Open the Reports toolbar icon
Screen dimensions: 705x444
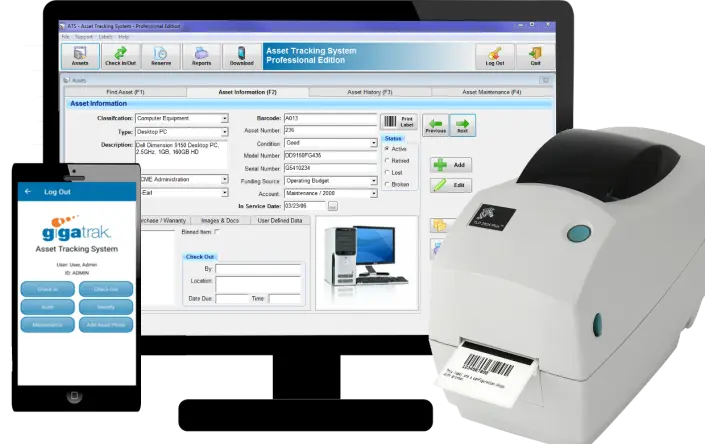201,57
